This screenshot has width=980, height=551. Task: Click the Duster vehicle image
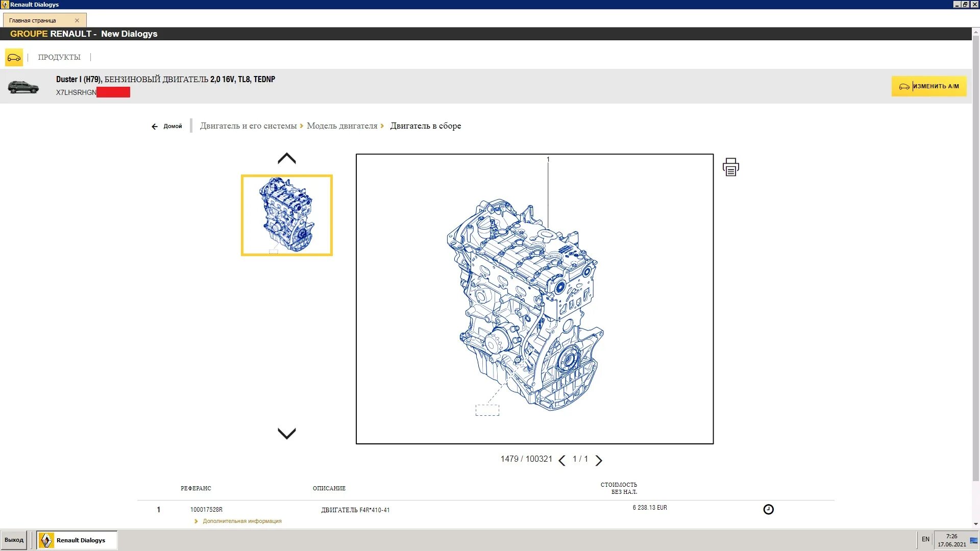23,87
